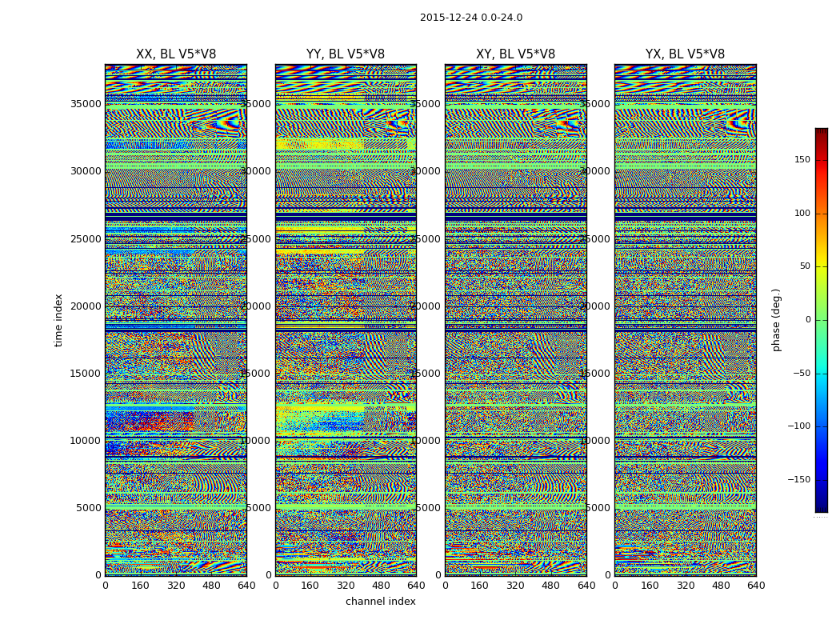Screen dimensions: 840x640
Task: Click inside the XX phase heatmap panel
Action: [176, 320]
